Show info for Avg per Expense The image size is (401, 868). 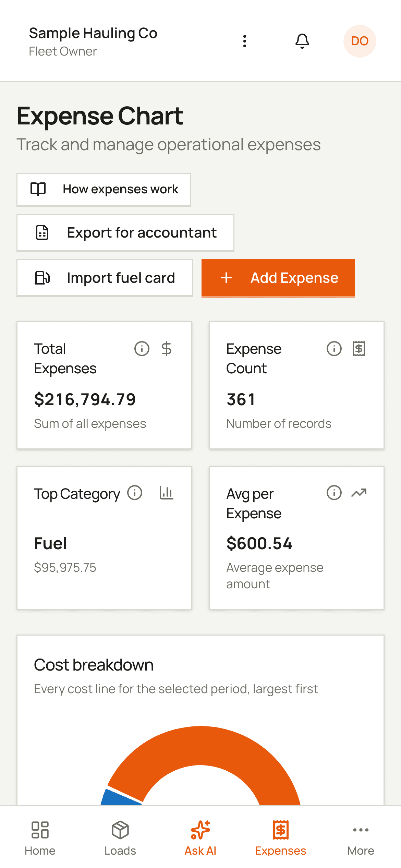(334, 493)
